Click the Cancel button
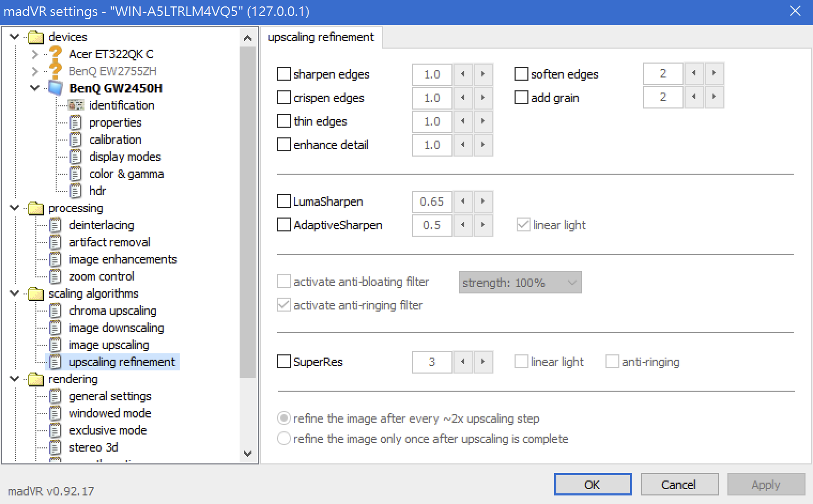This screenshot has height=504, width=813. click(x=679, y=484)
